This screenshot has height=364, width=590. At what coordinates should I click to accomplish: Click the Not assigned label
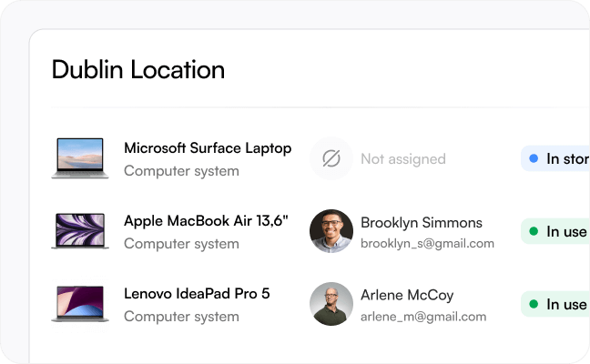pos(403,158)
